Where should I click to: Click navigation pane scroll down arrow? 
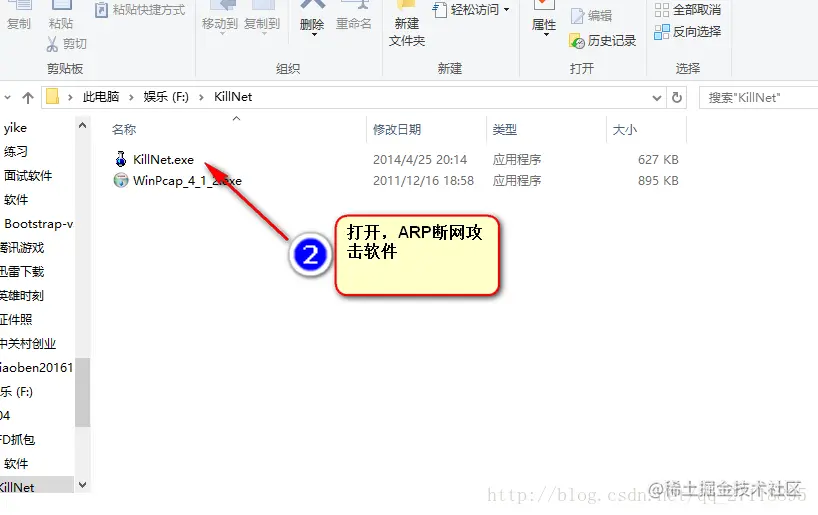82,485
